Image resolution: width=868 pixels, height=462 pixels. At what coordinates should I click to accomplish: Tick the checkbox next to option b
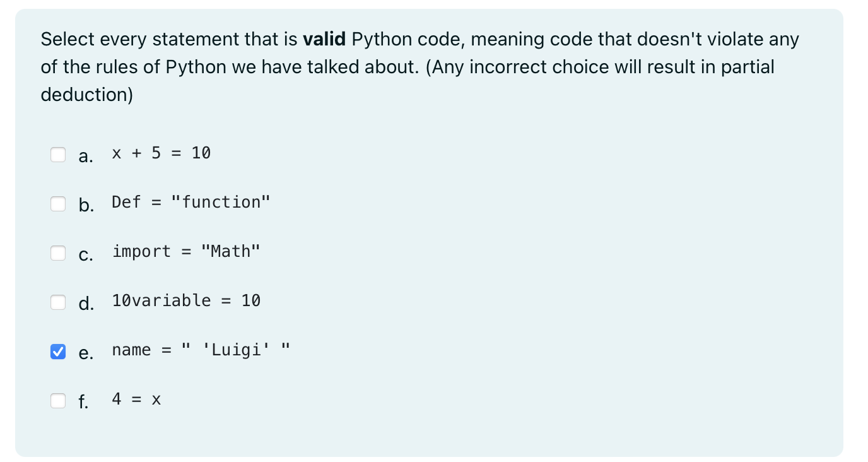click(58, 204)
